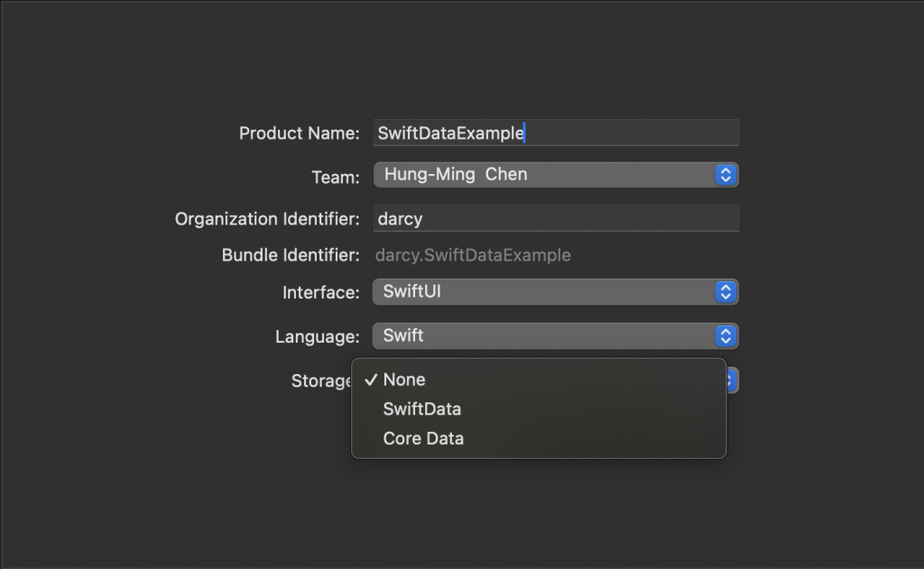
Task: Click the Team label
Action: point(335,178)
